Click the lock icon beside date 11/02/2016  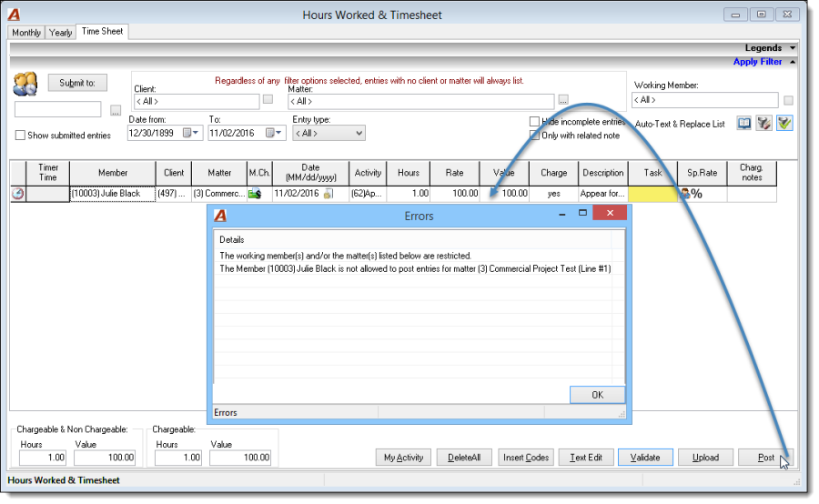coord(328,194)
